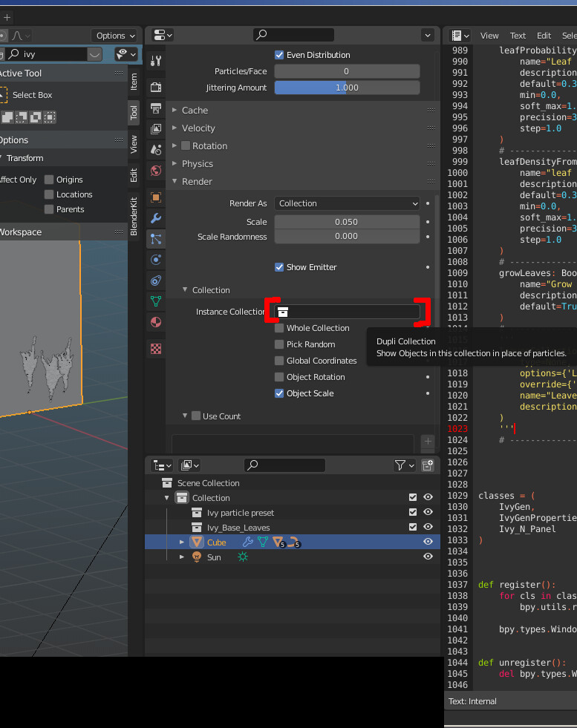The image size is (577, 728).
Task: Expand the Velocity panel
Action: click(x=175, y=128)
